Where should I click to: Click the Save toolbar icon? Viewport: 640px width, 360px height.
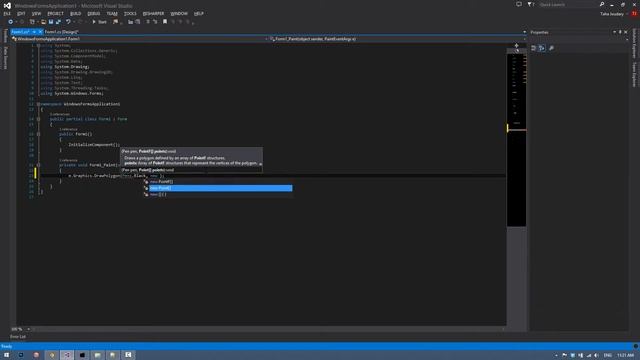(x=51, y=22)
